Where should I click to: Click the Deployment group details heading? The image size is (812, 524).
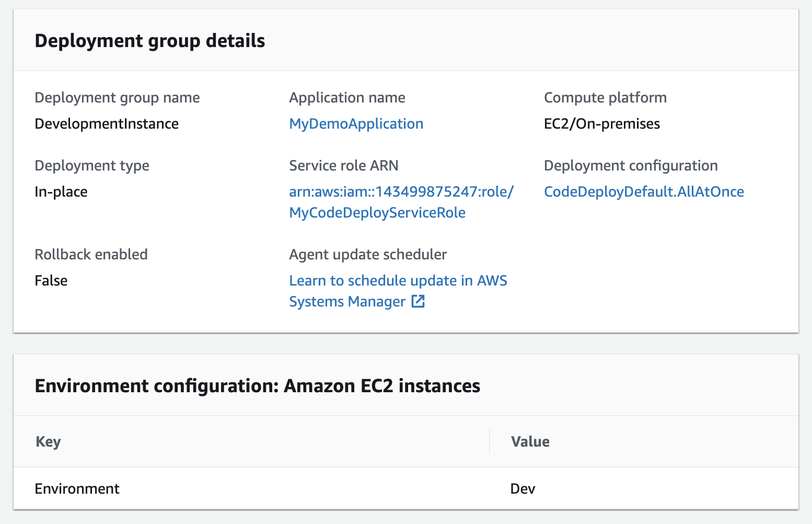pyautogui.click(x=150, y=41)
